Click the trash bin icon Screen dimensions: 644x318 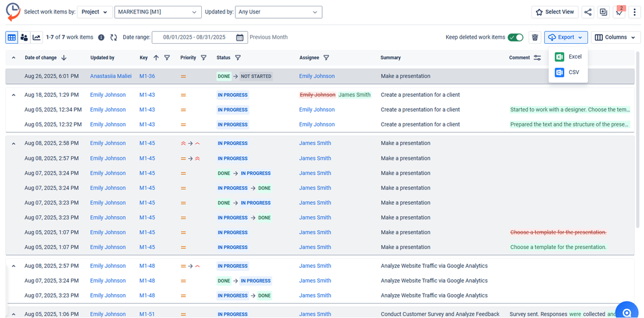coord(534,37)
